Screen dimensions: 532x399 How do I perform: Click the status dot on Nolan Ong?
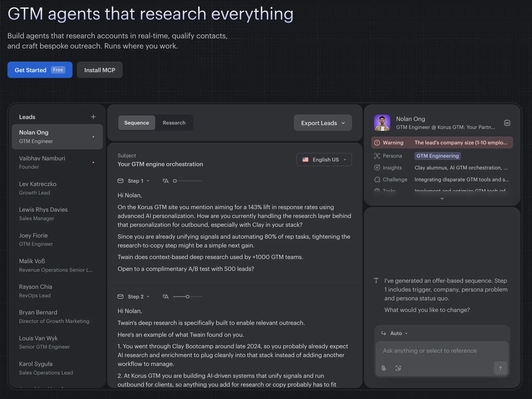pos(93,137)
